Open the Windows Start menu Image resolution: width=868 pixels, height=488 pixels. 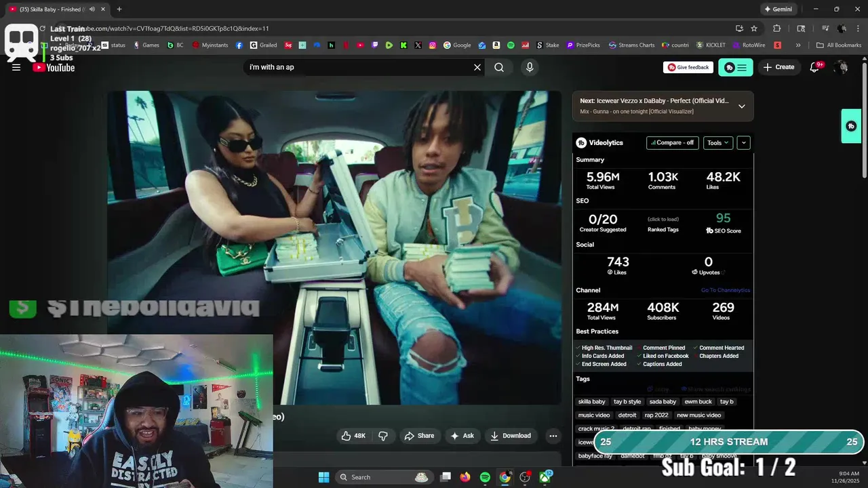tap(323, 477)
